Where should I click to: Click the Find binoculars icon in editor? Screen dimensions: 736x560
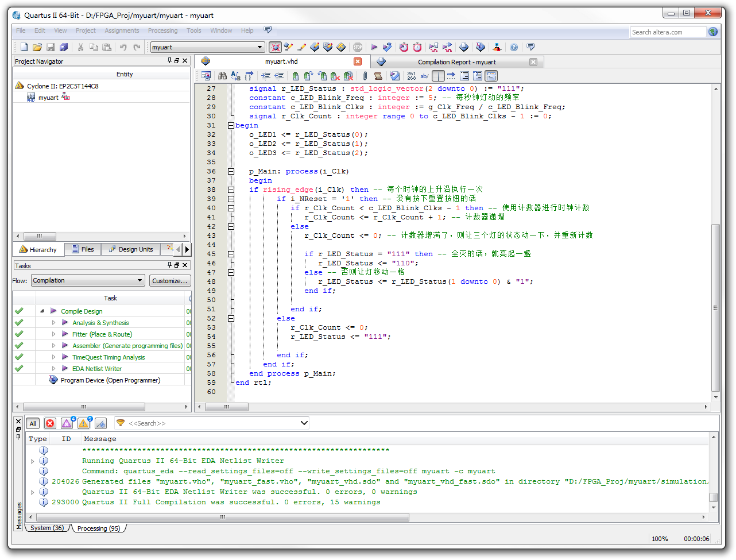pyautogui.click(x=222, y=76)
